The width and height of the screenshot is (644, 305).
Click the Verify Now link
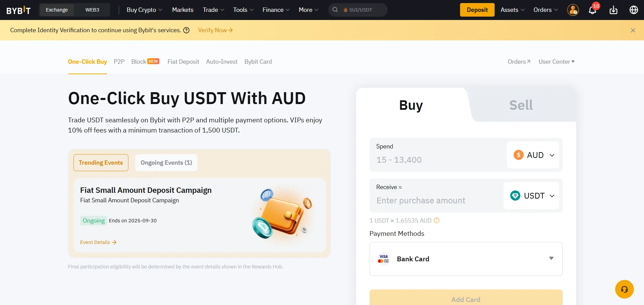(213, 30)
